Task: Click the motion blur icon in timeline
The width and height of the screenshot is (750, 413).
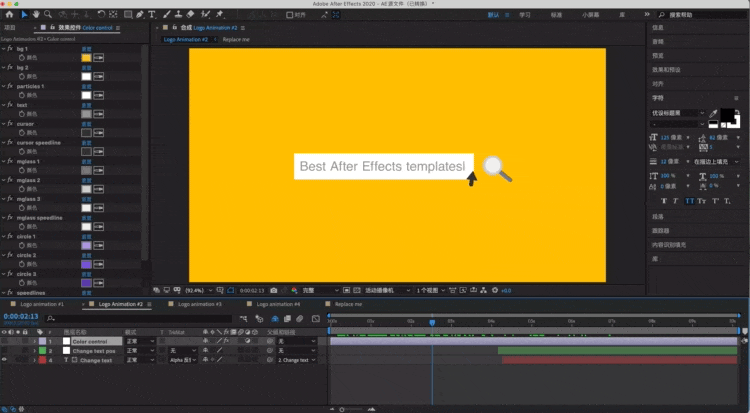Action: (x=300, y=318)
